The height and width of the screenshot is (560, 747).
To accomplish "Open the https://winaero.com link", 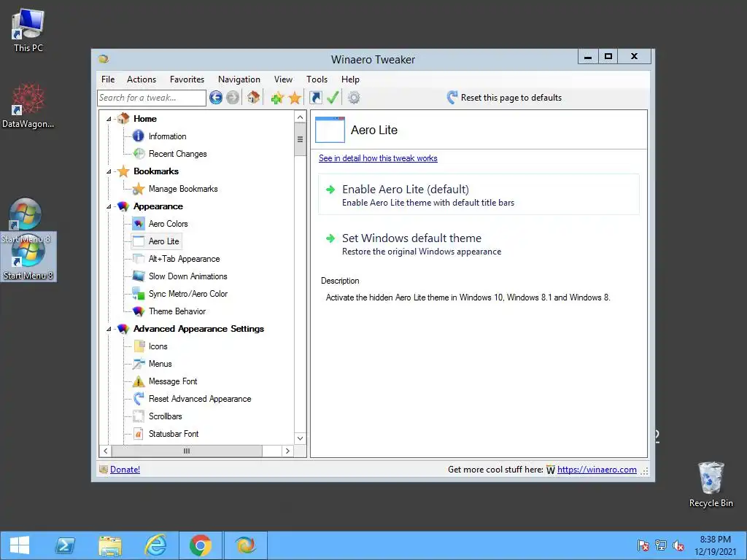I will pyautogui.click(x=597, y=470).
